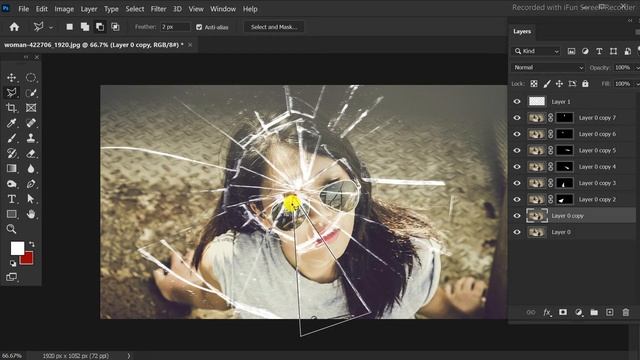
Task: Select the Clone Stamp tool
Action: pyautogui.click(x=31, y=138)
